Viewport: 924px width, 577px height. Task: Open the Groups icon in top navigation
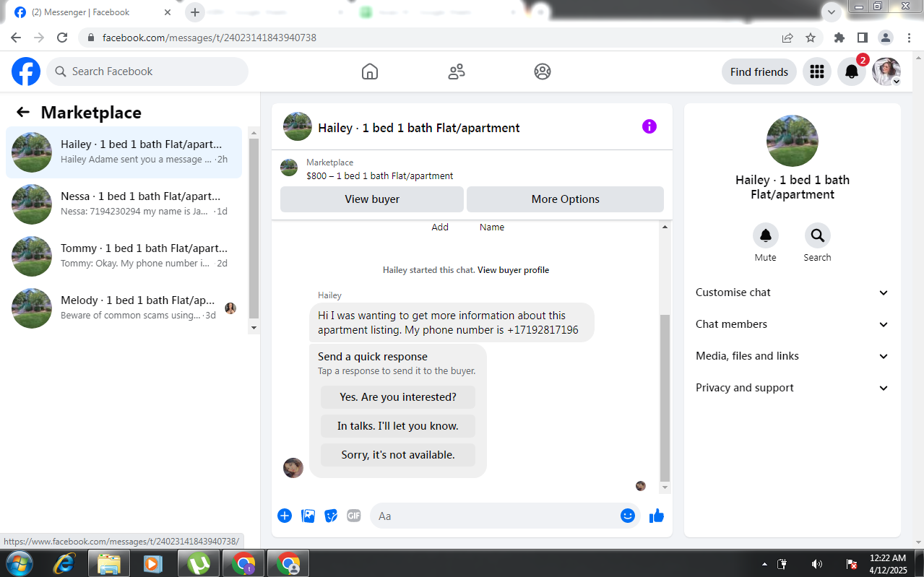(x=543, y=71)
